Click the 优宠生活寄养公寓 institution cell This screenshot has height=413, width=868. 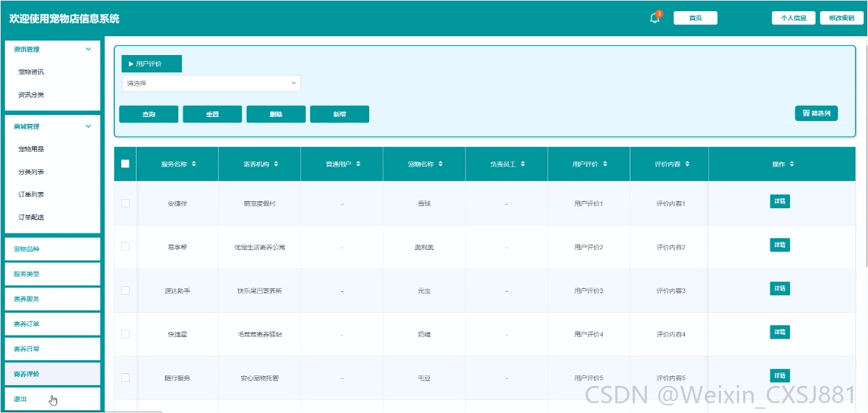(x=260, y=247)
